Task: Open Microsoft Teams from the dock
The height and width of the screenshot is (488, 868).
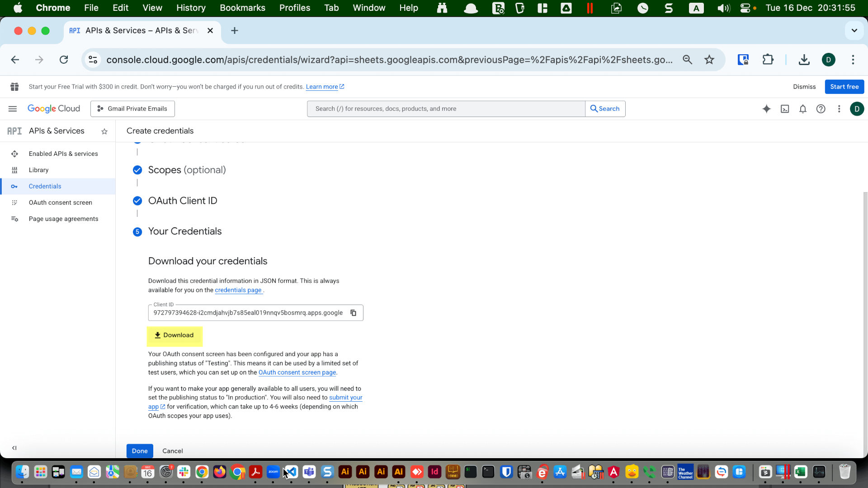Action: [x=309, y=472]
